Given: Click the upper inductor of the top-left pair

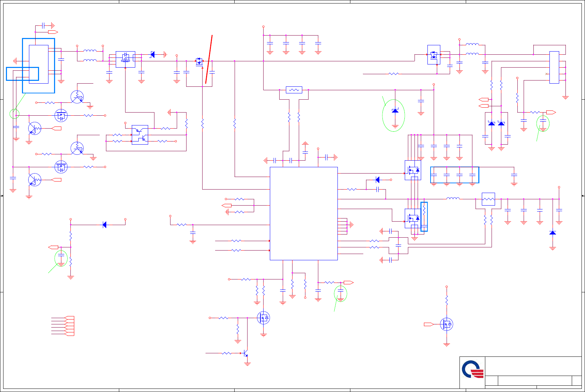Looking at the screenshot, I should (x=90, y=51).
